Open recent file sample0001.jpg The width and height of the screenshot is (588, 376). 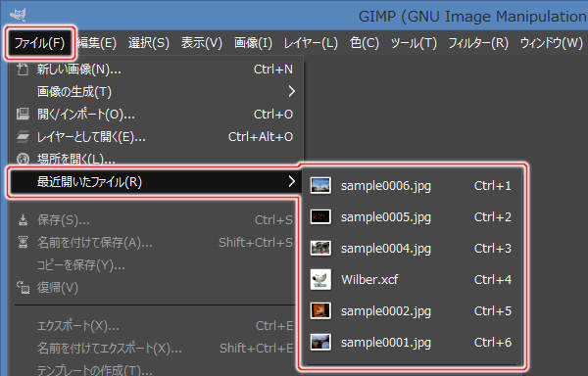413,343
